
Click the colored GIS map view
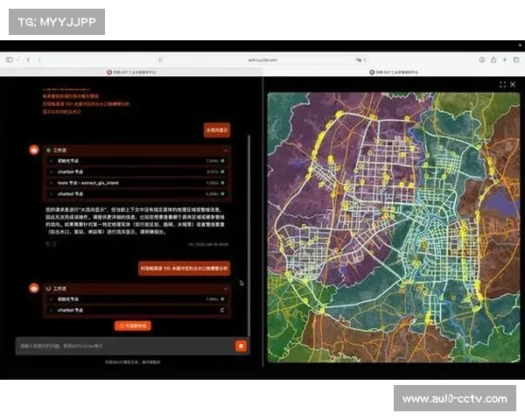pos(394,227)
